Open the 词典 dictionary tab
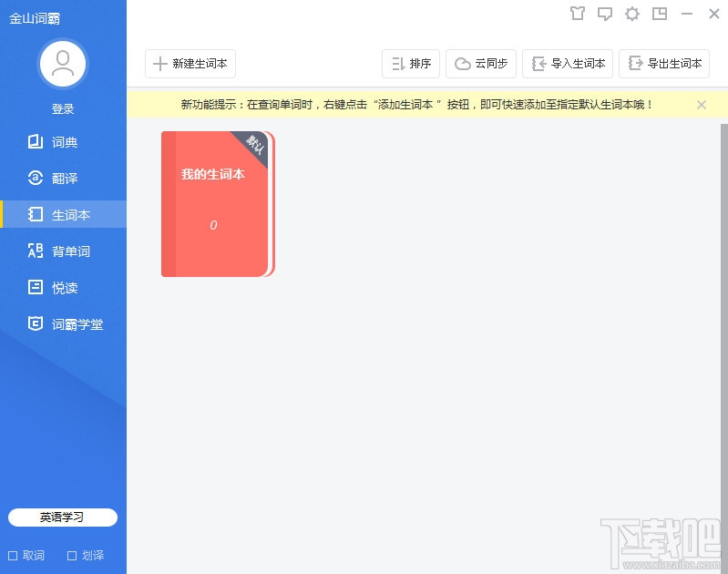Screen dimensions: 728x574 (x=63, y=141)
